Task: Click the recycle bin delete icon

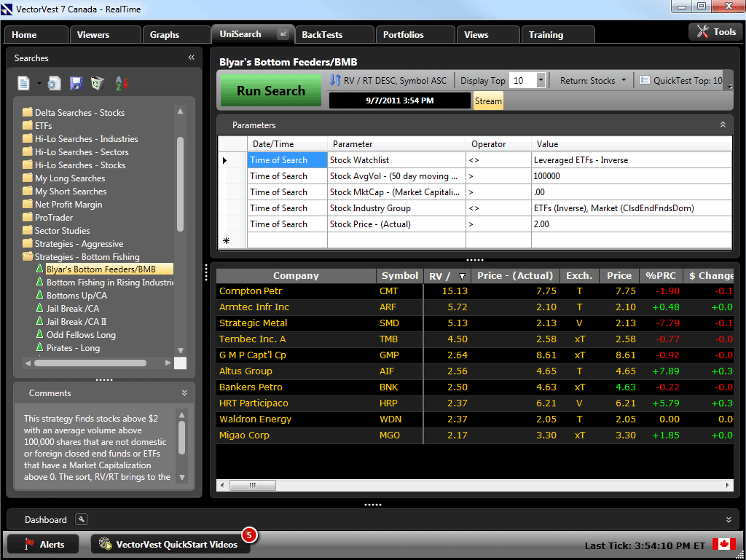Action: (98, 84)
